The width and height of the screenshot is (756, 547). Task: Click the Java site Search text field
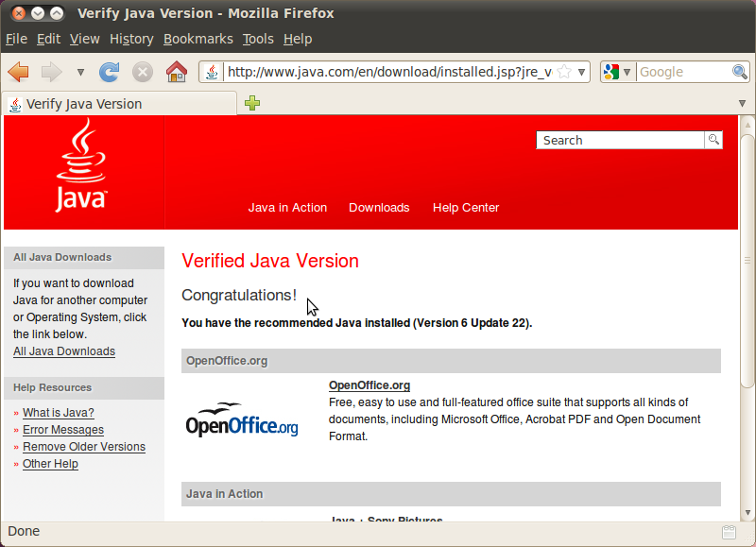(620, 140)
